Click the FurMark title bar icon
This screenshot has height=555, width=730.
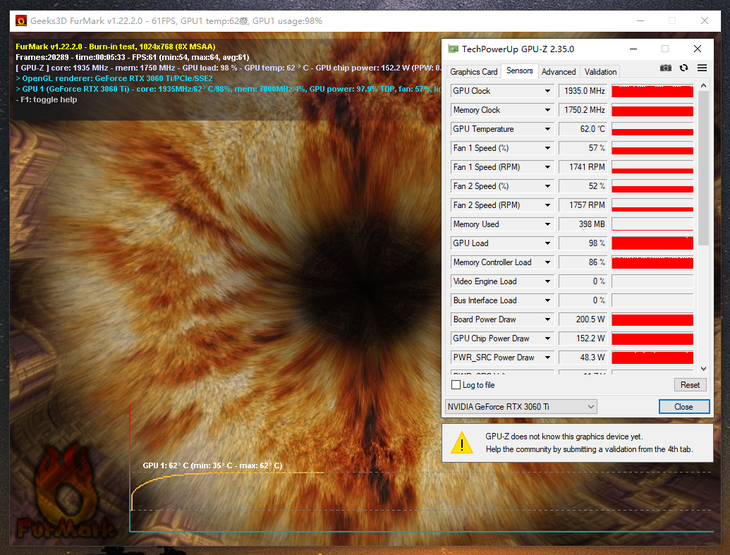click(x=20, y=20)
